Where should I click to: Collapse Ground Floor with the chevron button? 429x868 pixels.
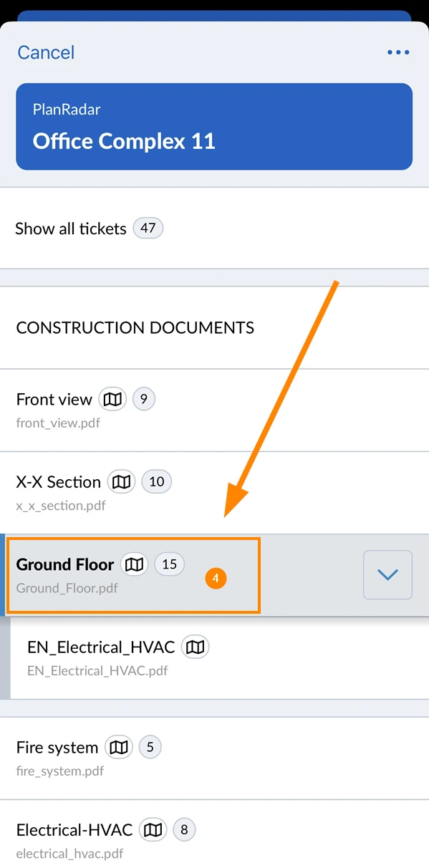pyautogui.click(x=387, y=574)
